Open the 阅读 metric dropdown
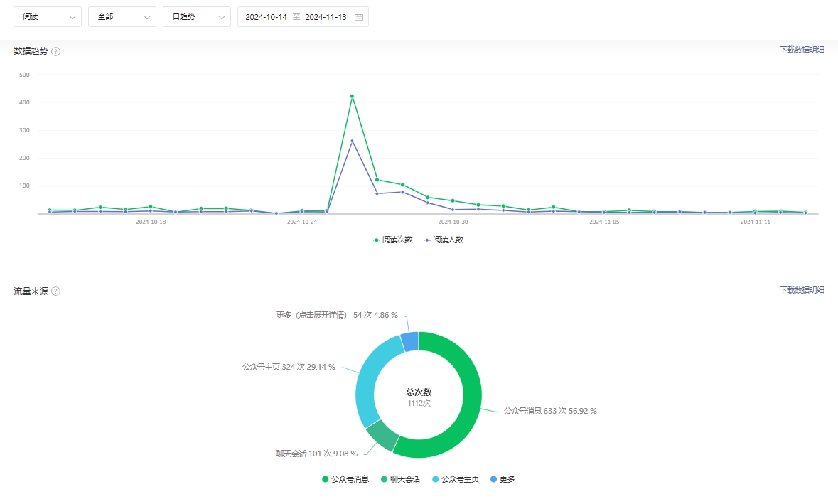Screen dimensions: 838x504 pos(48,17)
